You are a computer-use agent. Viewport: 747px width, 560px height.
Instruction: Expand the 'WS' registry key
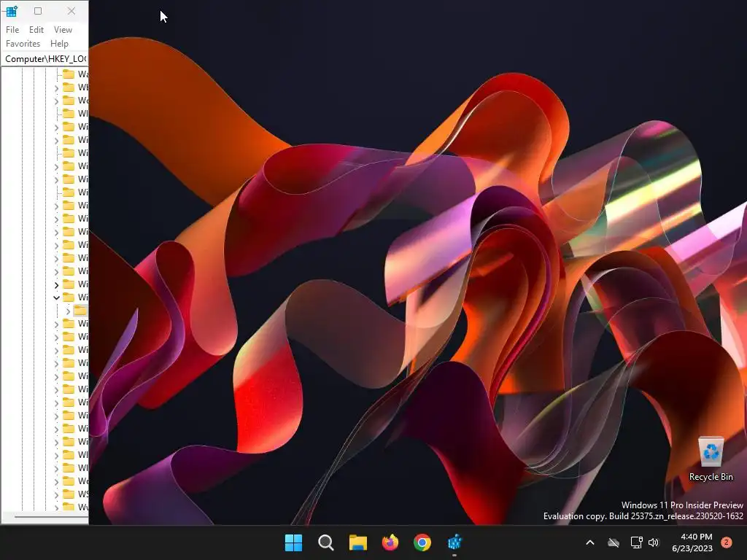pyautogui.click(x=56, y=494)
